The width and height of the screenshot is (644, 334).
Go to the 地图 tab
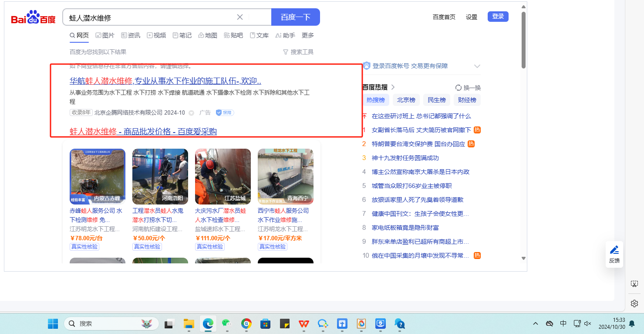coord(208,35)
